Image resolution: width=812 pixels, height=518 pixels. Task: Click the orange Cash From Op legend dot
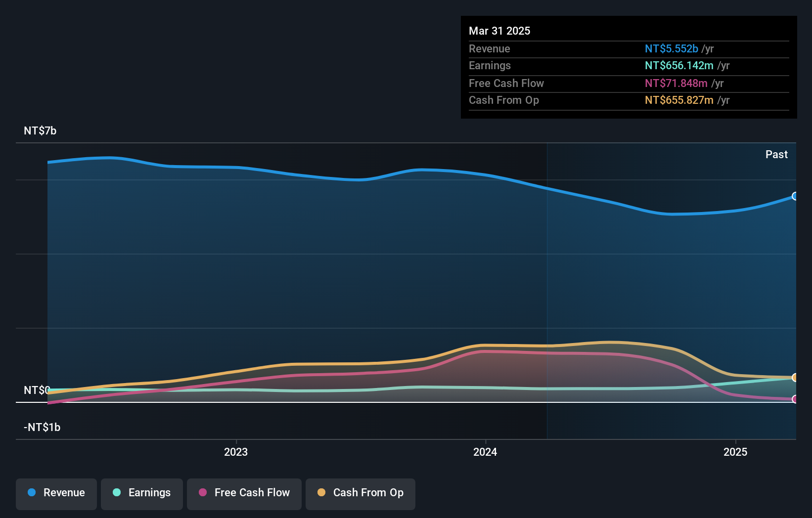(x=321, y=492)
